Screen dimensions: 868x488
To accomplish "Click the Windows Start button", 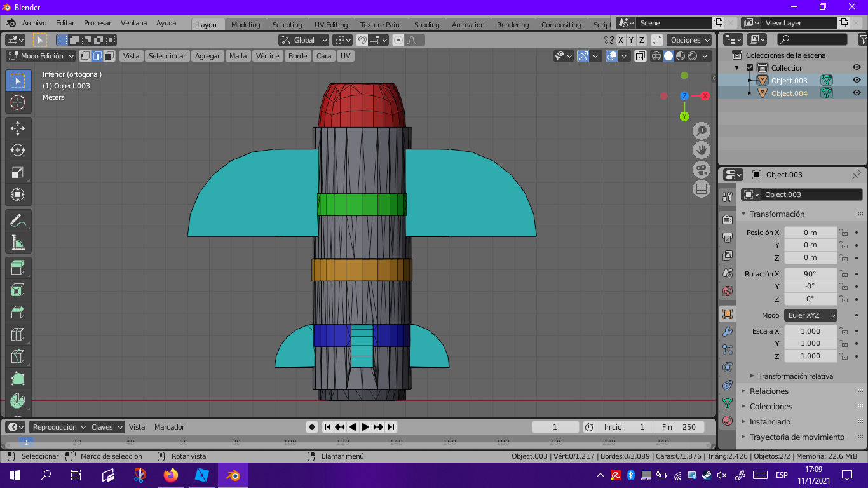I will [x=15, y=475].
